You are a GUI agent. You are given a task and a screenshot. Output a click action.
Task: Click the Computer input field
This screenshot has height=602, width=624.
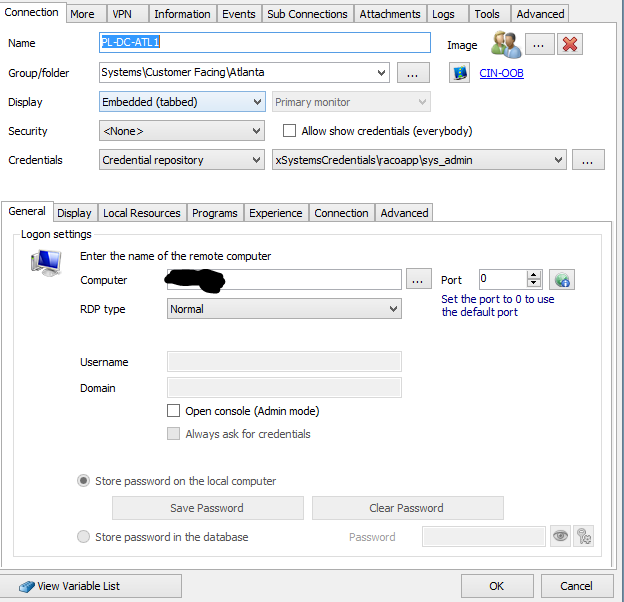point(284,280)
